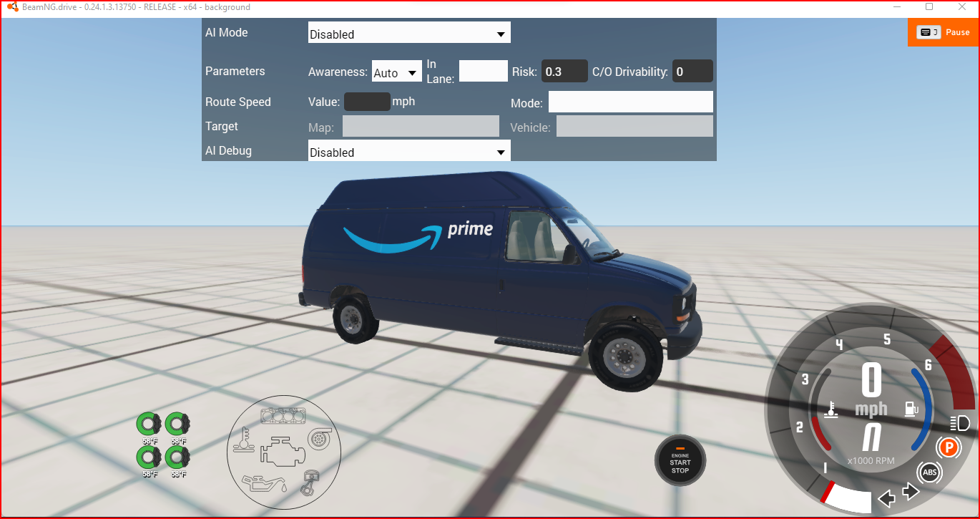
Task: Click the front-left brake temperature icon
Action: [x=149, y=425]
